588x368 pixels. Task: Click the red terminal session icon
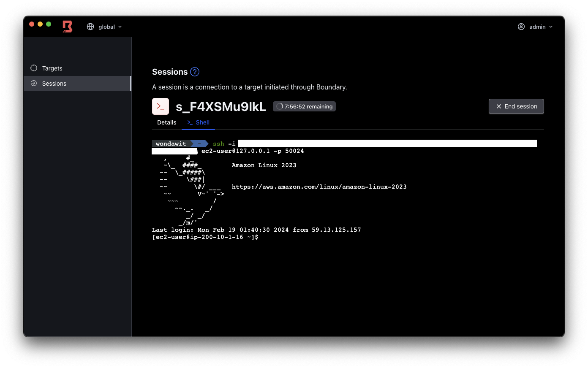(161, 106)
